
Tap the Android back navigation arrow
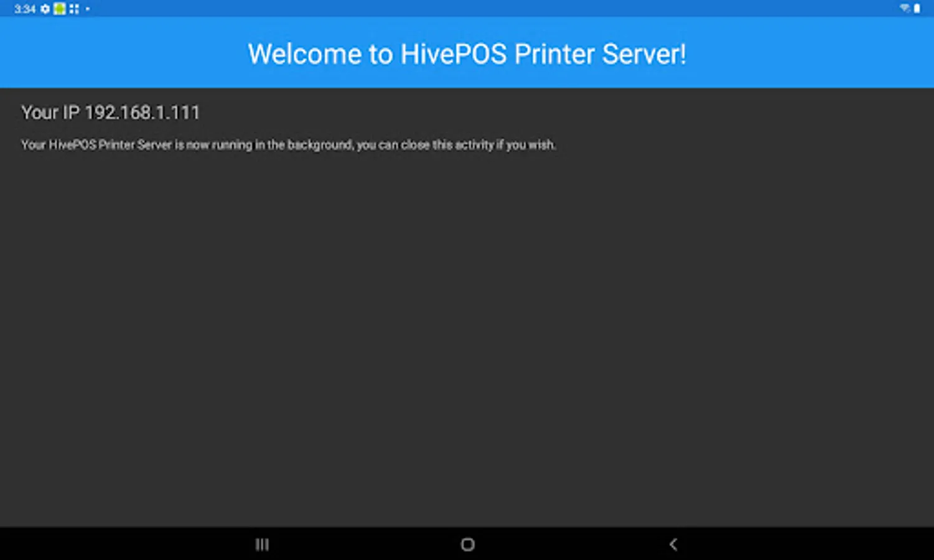[x=673, y=544]
